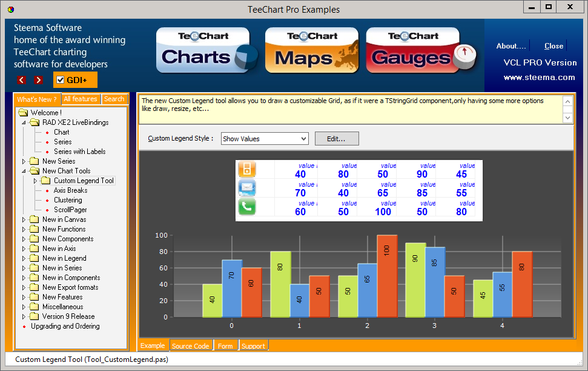The width and height of the screenshot is (588, 371).
Task: Collapse the New Chart Tools folder
Action: point(24,171)
